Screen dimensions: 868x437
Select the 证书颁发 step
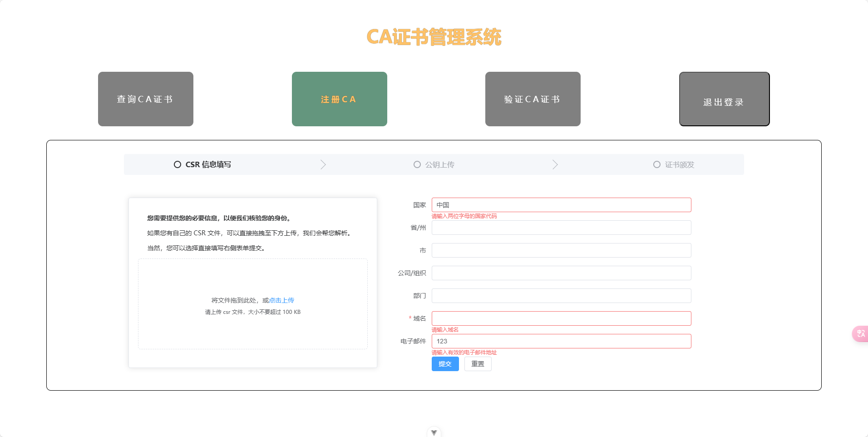pos(674,164)
